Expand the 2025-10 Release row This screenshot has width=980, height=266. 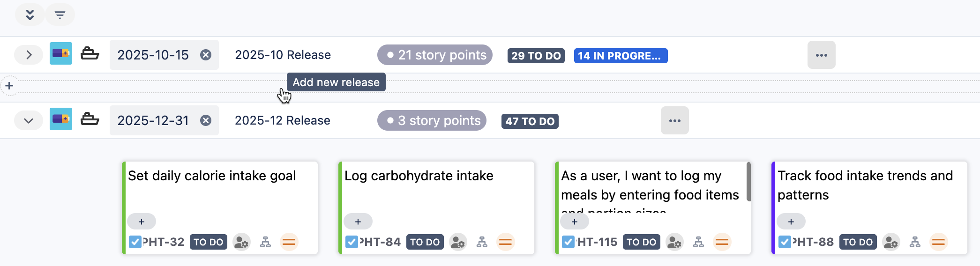(29, 55)
